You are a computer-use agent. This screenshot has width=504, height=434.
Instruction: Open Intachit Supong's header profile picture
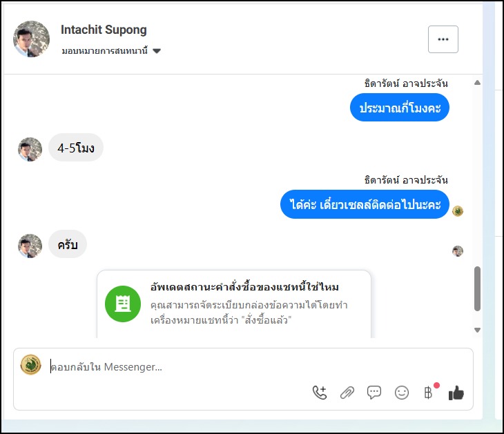[x=32, y=39]
